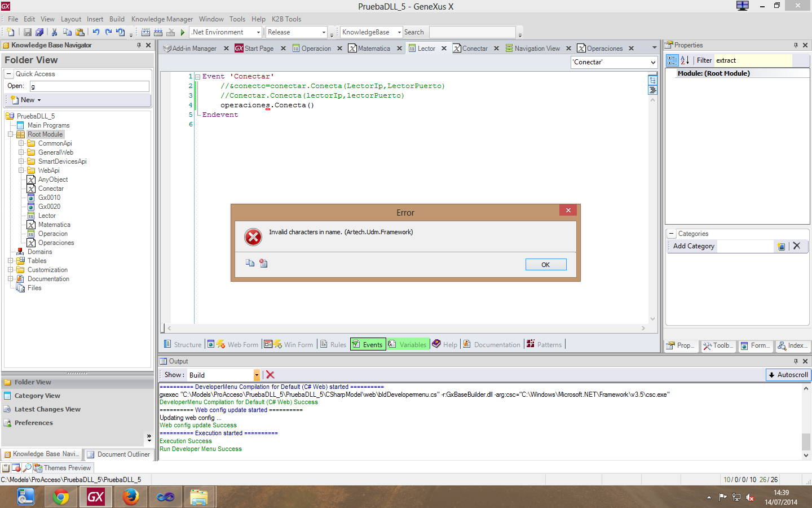Collapse the Quick Access section
The image size is (812, 508).
click(9, 74)
